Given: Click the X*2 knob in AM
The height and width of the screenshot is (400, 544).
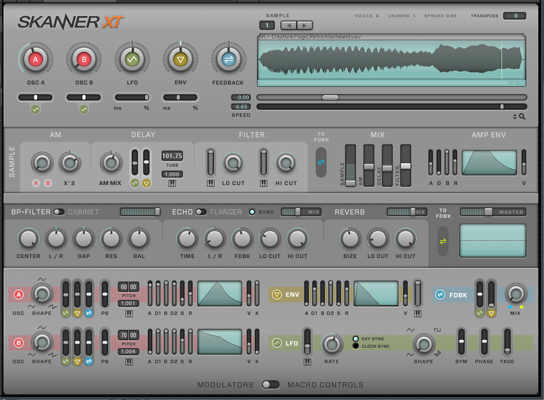Looking at the screenshot, I should (x=70, y=162).
